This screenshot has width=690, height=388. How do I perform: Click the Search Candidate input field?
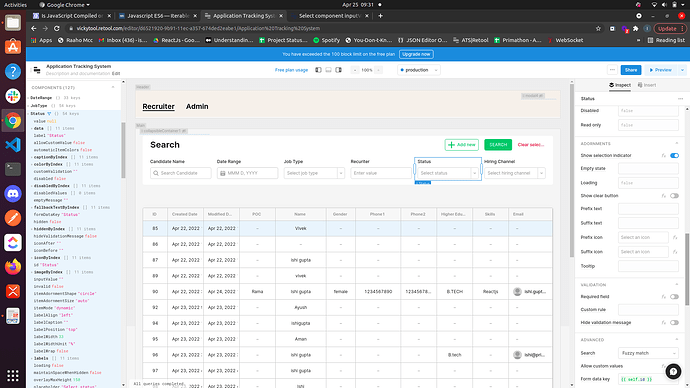(180, 173)
